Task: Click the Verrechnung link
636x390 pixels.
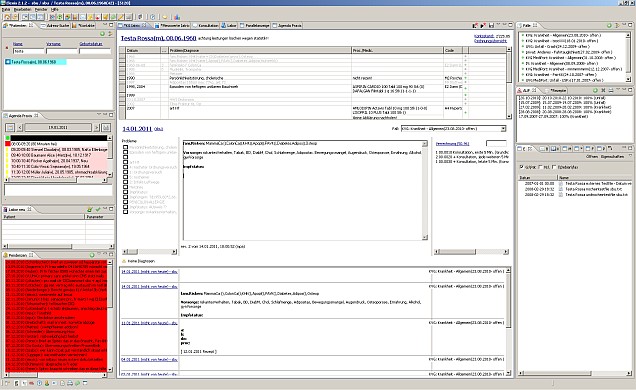Action: [x=452, y=144]
